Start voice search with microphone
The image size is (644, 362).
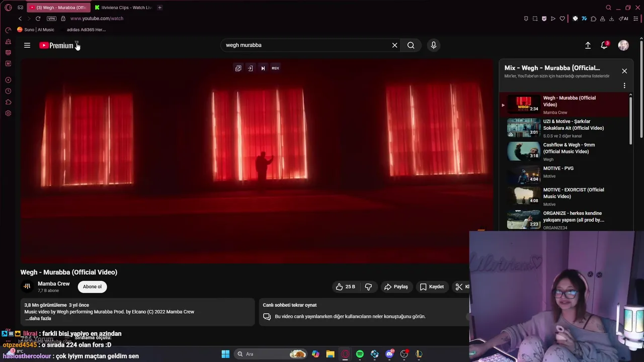pyautogui.click(x=434, y=45)
